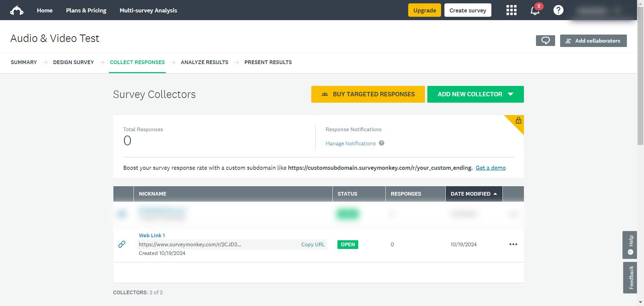Screen dimensions: 644x306
Task: Click the SurveyMonkey logo icon
Action: [x=17, y=10]
